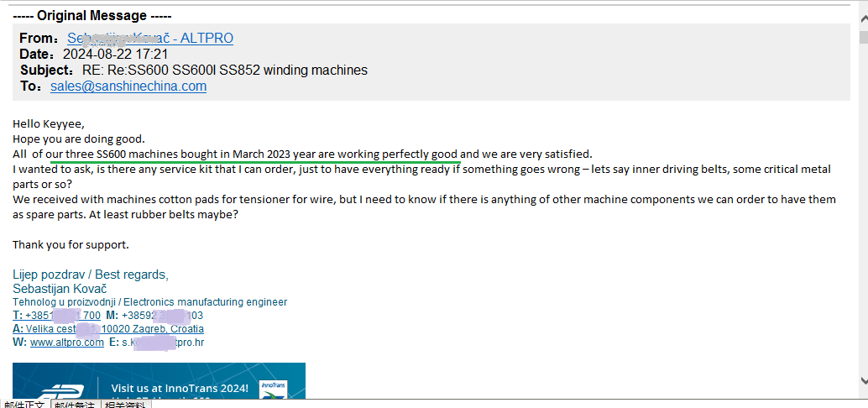Switch to the 邮件正文 tab

coord(24,405)
